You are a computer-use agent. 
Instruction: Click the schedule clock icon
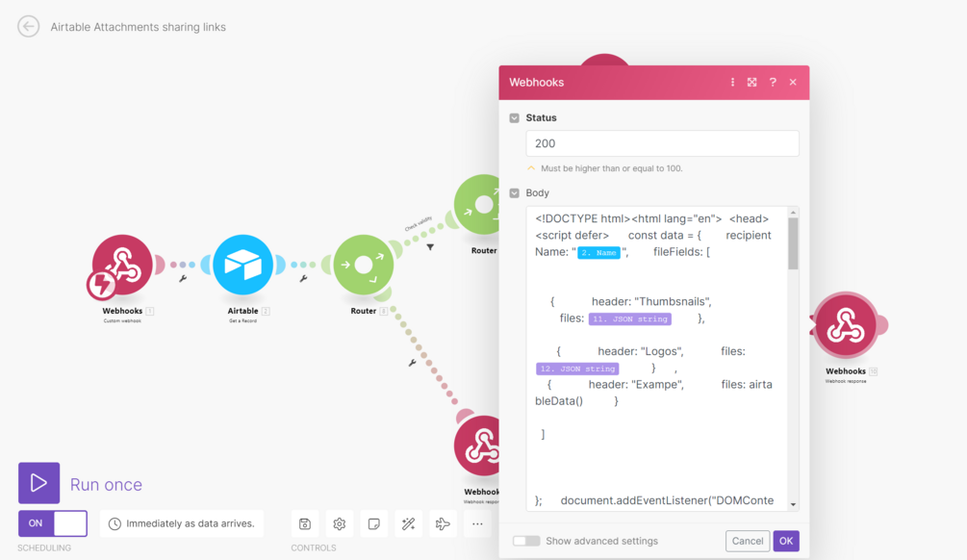115,523
